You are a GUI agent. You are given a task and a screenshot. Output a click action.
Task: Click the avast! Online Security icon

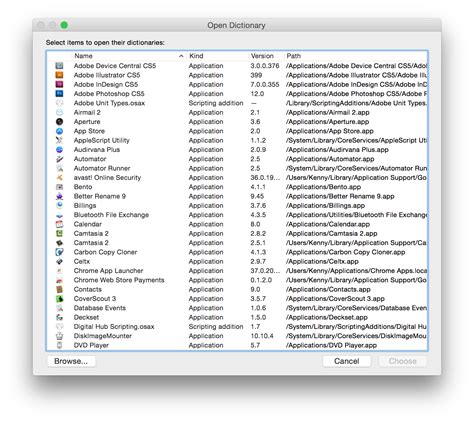[x=59, y=178]
